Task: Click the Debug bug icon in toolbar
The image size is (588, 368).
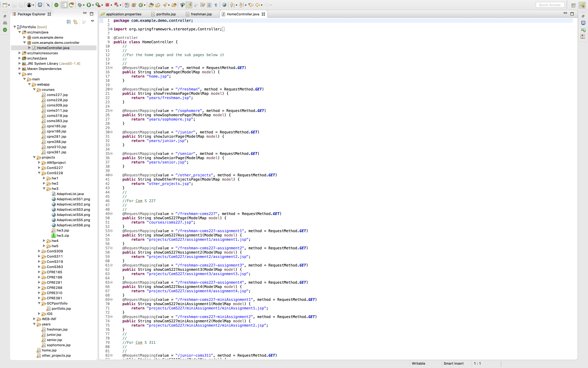Action: (x=79, y=5)
